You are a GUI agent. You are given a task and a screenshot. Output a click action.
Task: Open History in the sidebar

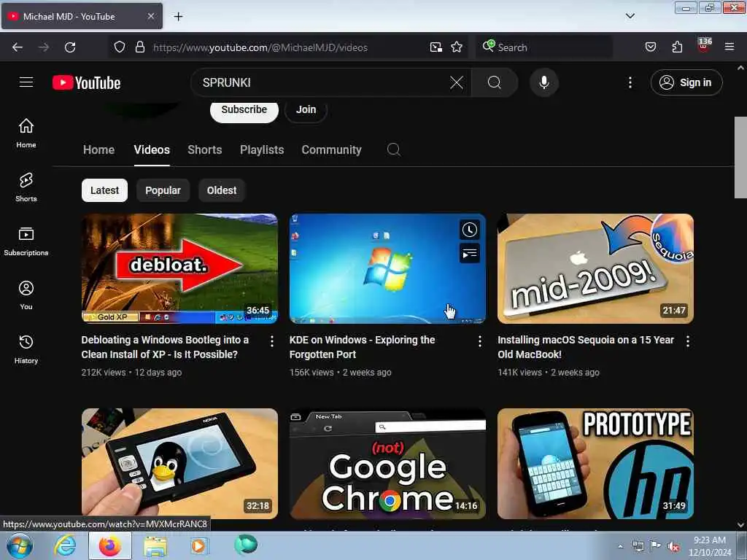click(26, 349)
